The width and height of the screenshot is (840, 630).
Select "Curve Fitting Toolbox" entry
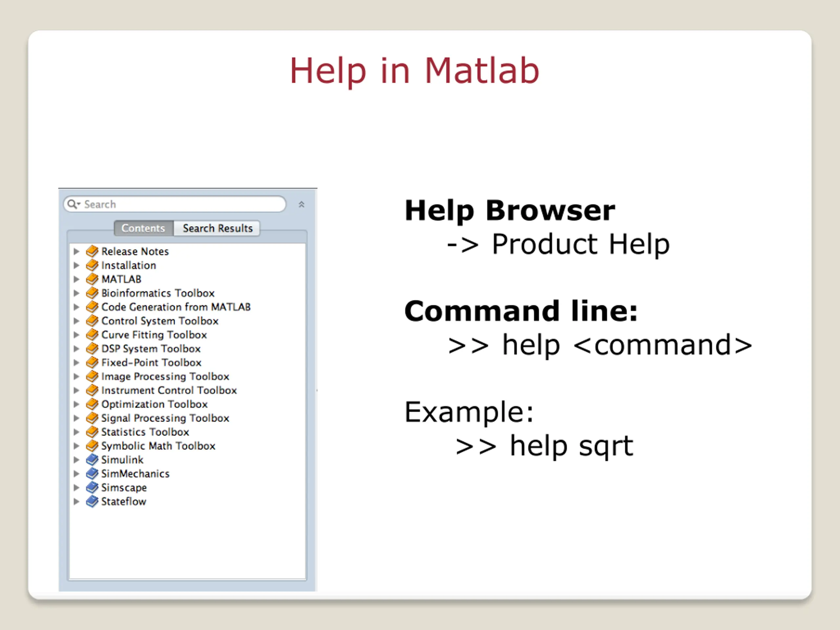point(154,335)
